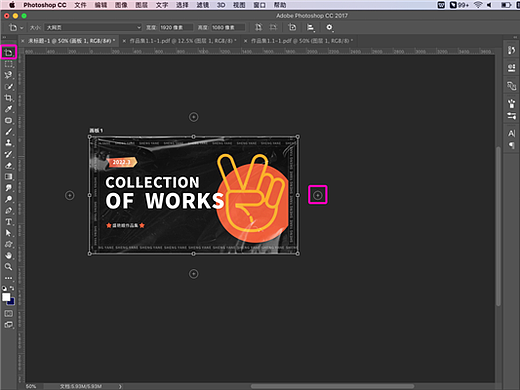
Task: Set artboard orientation to landscape
Action: click(273, 27)
